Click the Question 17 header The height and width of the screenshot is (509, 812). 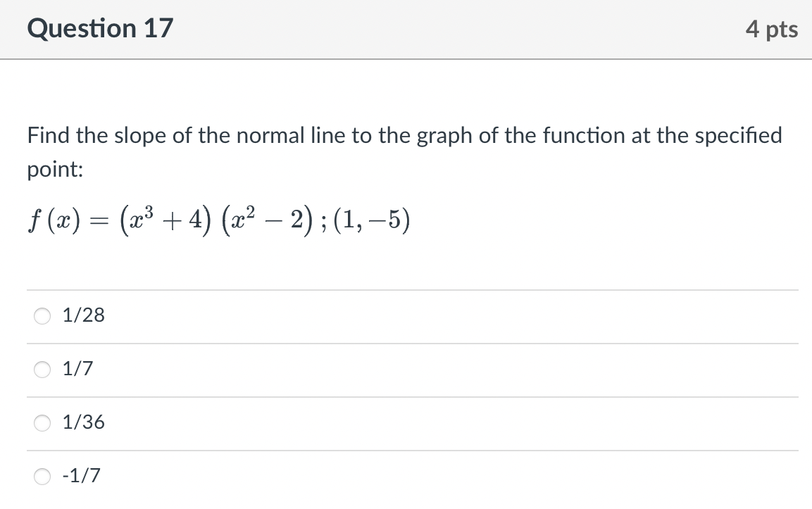pyautogui.click(x=99, y=28)
